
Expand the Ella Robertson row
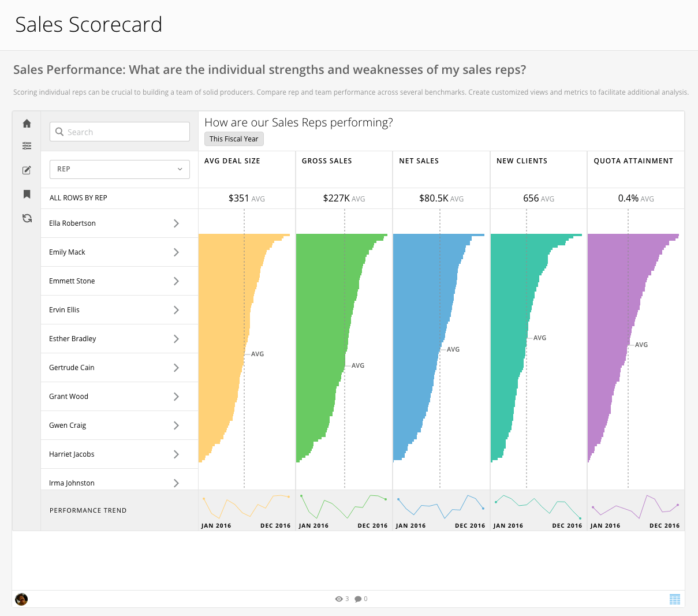tap(176, 223)
